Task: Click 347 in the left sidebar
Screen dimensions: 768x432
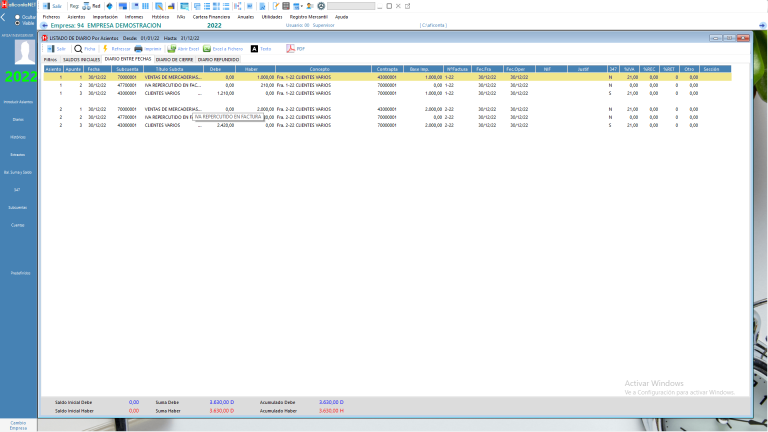Action: coord(17,190)
